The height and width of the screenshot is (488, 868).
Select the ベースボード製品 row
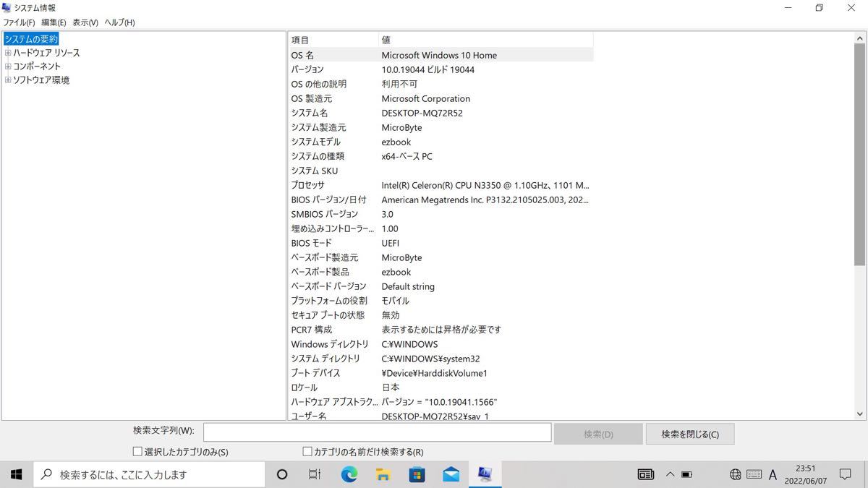click(441, 272)
